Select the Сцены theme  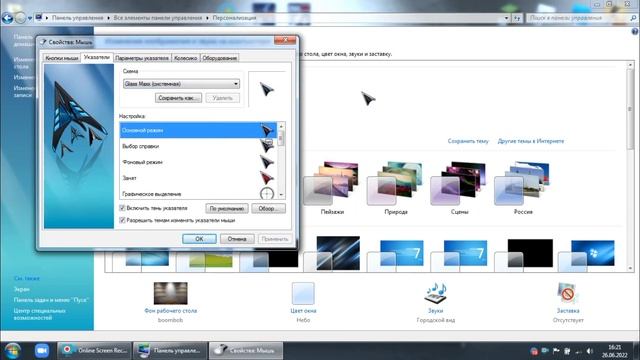tap(459, 187)
